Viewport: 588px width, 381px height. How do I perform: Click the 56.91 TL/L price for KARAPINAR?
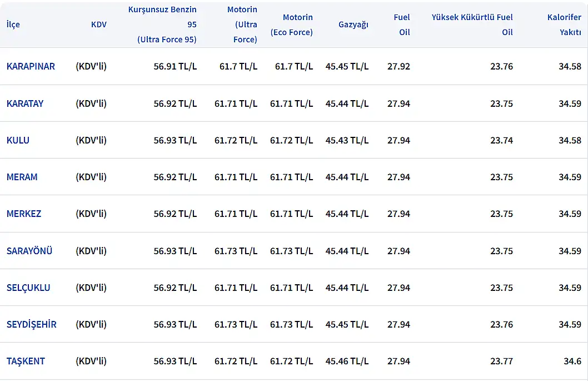pos(175,66)
